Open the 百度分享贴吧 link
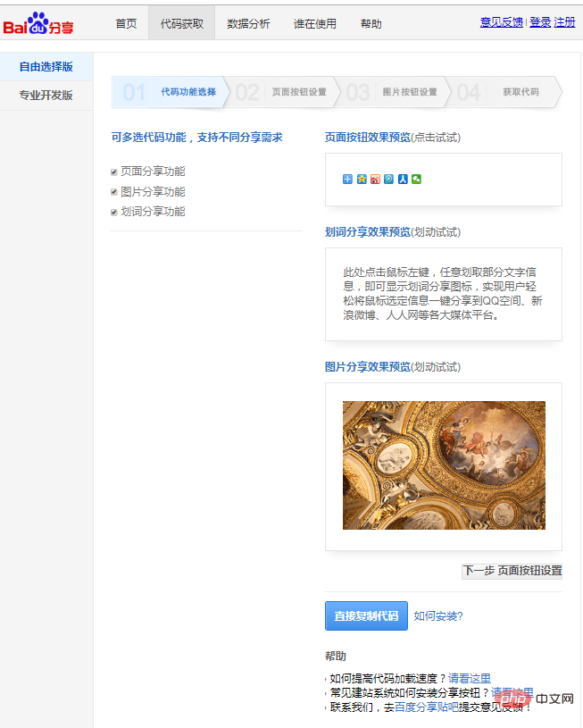This screenshot has width=583, height=728. click(426, 707)
